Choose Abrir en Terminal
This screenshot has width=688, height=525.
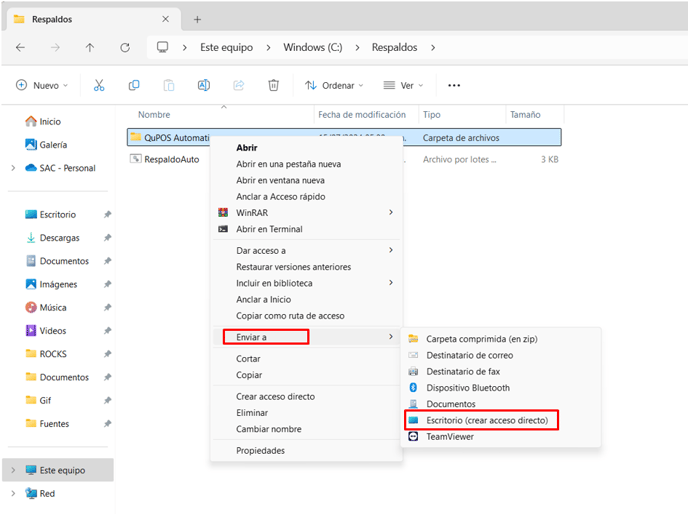pos(269,229)
